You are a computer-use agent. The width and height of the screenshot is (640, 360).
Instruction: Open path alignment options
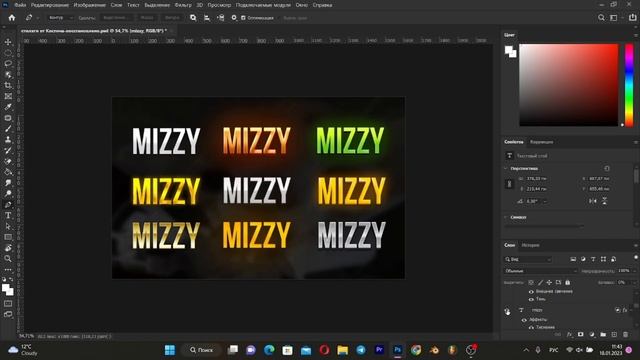point(207,18)
